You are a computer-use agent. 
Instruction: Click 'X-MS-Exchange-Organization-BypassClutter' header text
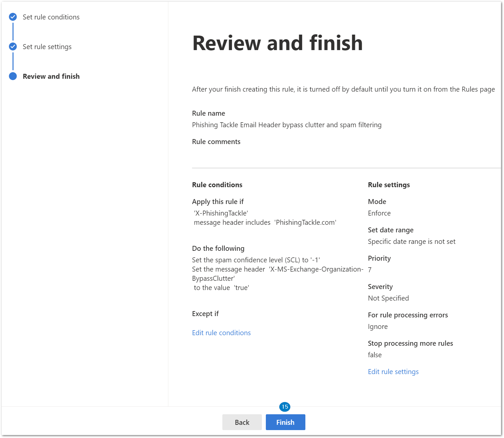(x=278, y=274)
